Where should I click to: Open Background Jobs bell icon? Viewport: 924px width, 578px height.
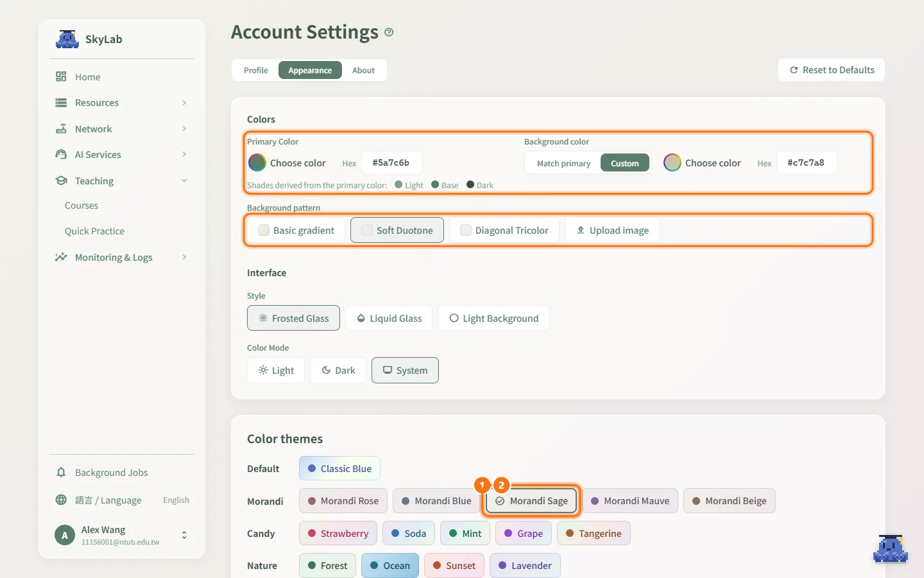pyautogui.click(x=61, y=473)
